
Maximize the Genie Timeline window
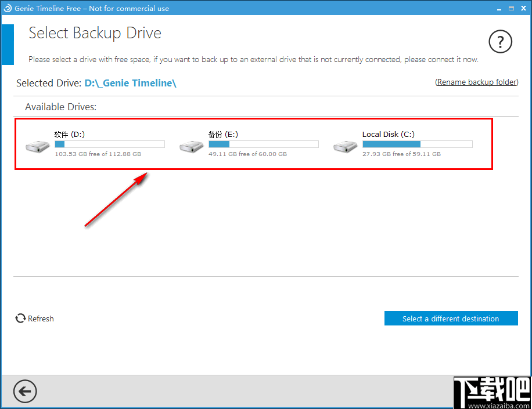pyautogui.click(x=511, y=9)
